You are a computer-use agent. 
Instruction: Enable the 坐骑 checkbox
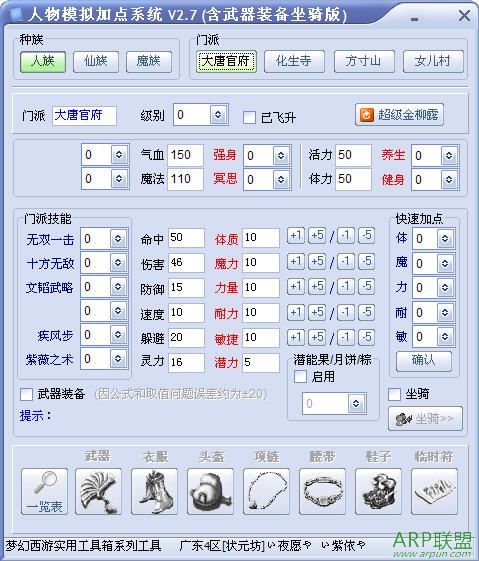click(x=394, y=394)
